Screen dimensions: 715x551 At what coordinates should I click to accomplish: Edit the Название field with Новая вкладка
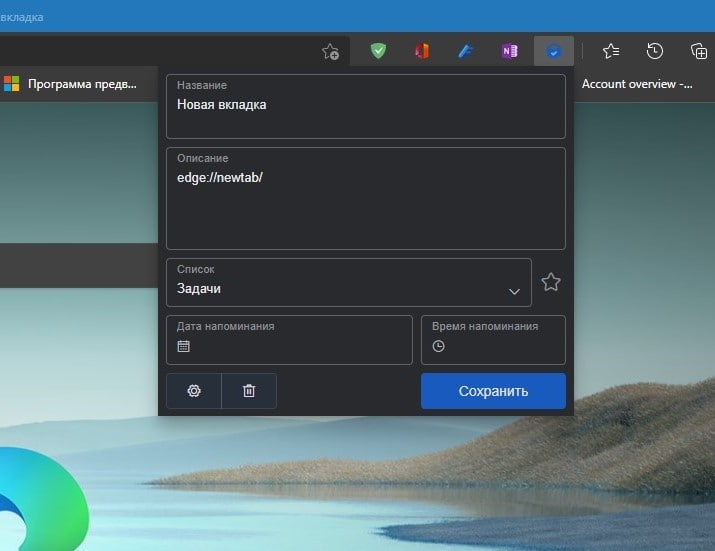coord(366,106)
